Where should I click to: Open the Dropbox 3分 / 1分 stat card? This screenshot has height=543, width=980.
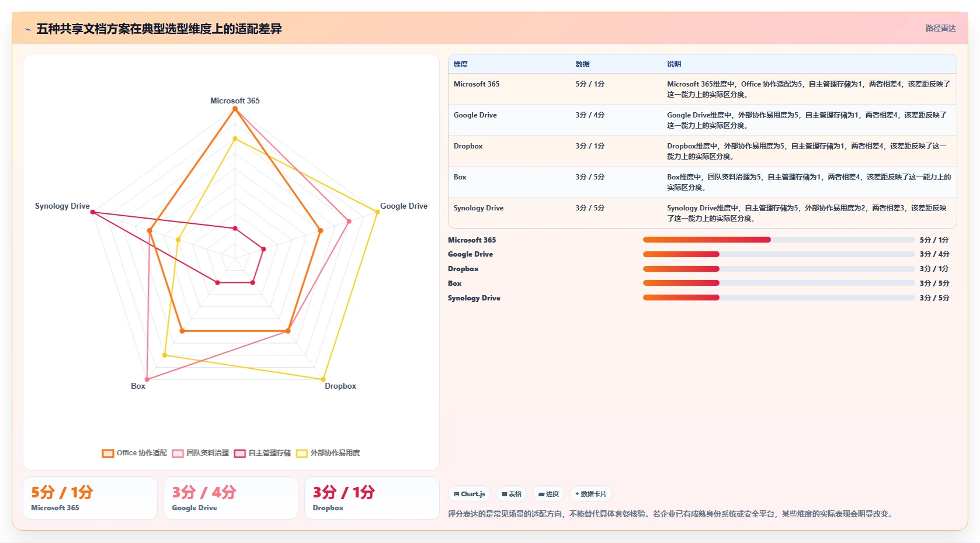tap(372, 498)
